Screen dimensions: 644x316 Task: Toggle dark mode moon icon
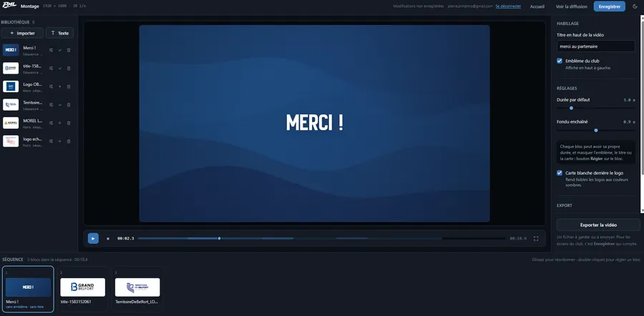click(x=635, y=6)
